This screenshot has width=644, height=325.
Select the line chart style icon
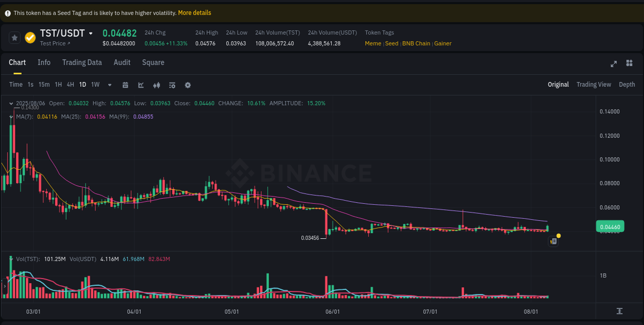point(141,85)
